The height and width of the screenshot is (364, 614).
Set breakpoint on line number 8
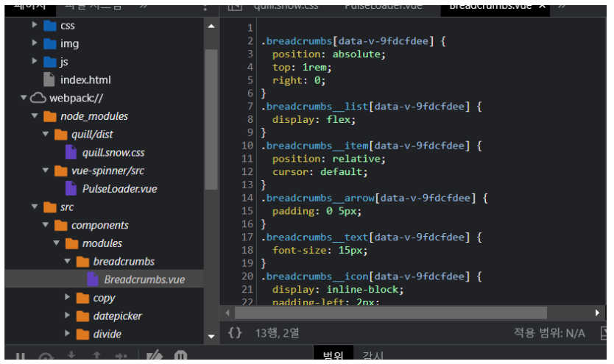click(x=250, y=119)
